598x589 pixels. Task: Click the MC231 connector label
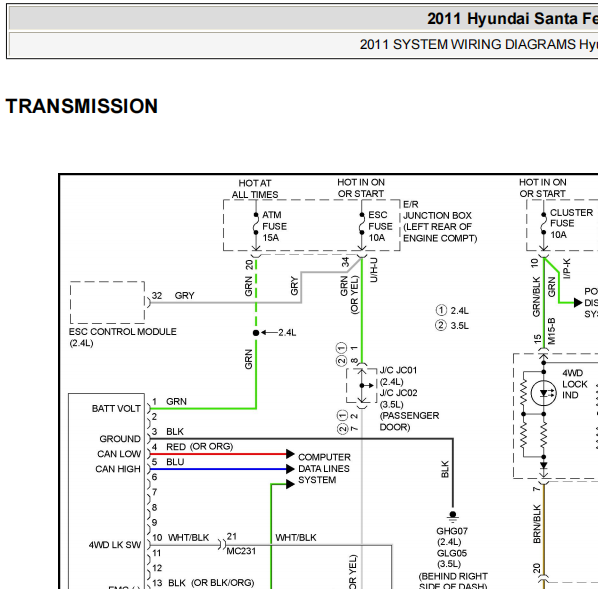(241, 551)
